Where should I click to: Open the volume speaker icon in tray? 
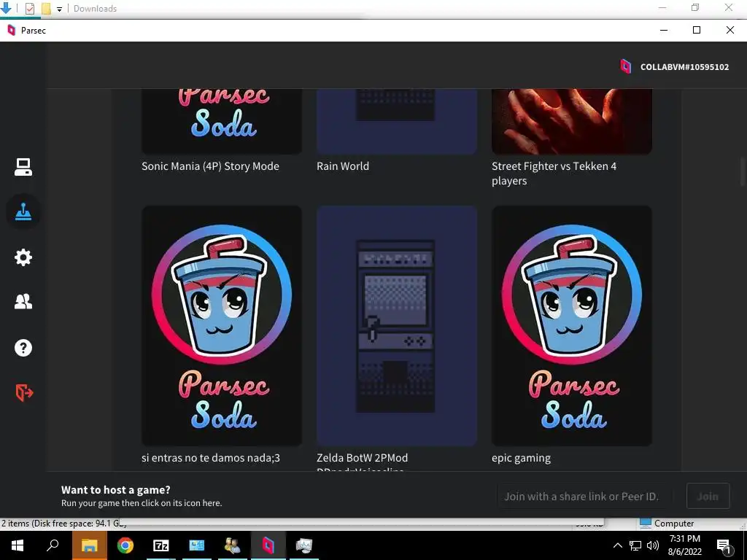[x=653, y=545]
